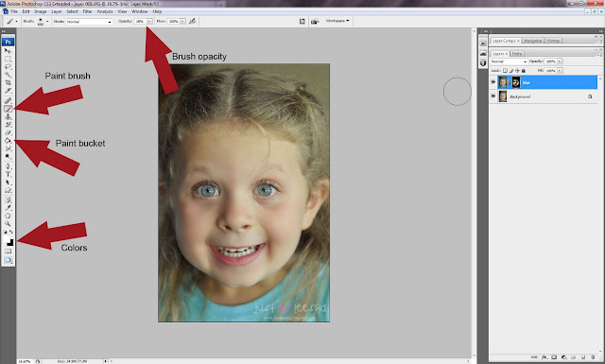Screen dimensions: 605x364
Task: Toggle lock image pixels
Action: (511, 71)
